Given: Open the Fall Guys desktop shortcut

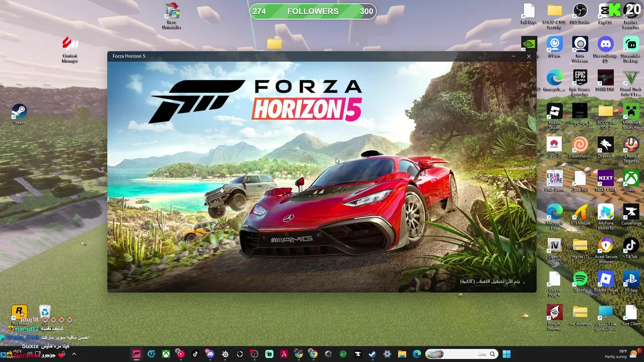Looking at the screenshot, I should pyautogui.click(x=528, y=14).
